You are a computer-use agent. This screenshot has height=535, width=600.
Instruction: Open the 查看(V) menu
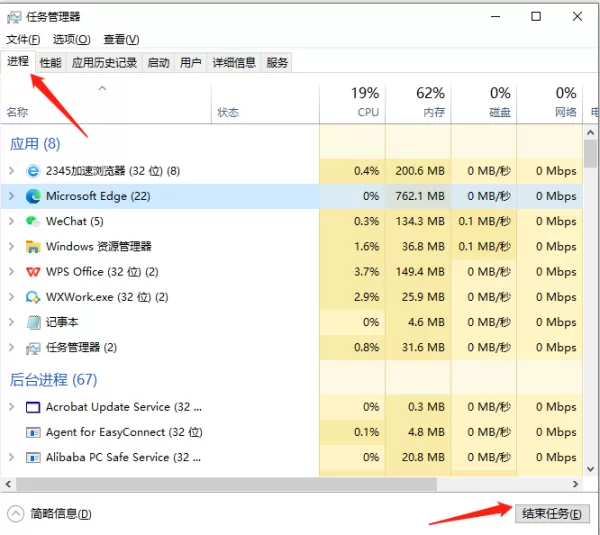click(x=121, y=39)
